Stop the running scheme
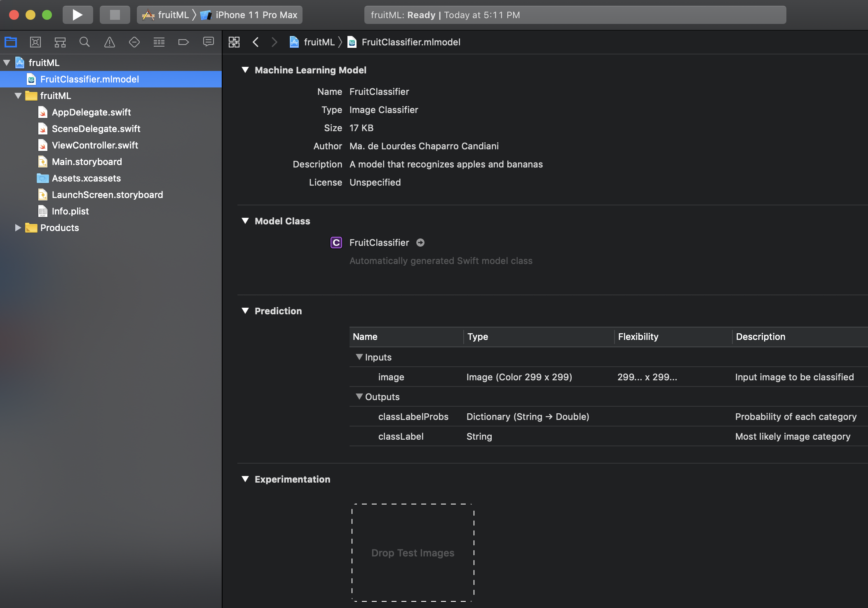 [115, 15]
